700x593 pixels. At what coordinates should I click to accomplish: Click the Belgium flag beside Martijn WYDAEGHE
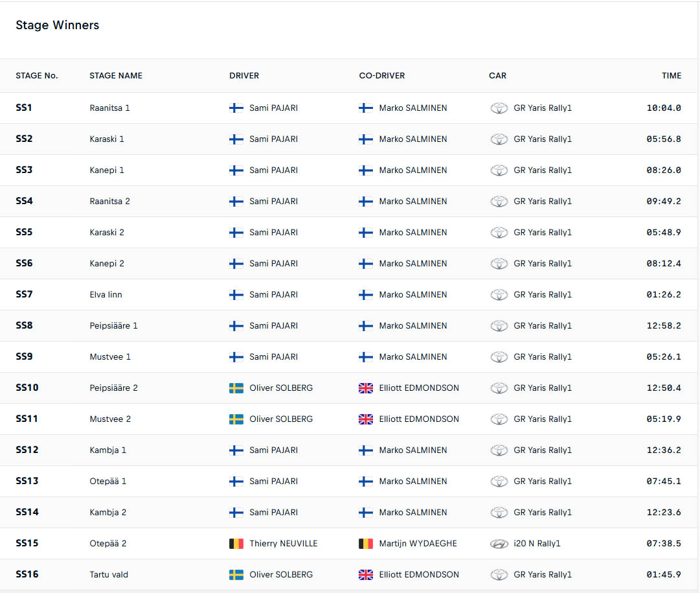tap(366, 543)
